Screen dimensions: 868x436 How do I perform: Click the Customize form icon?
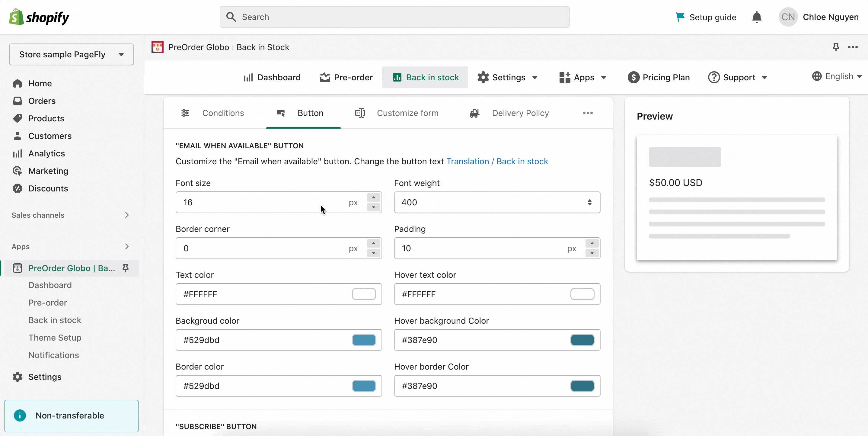tap(360, 113)
